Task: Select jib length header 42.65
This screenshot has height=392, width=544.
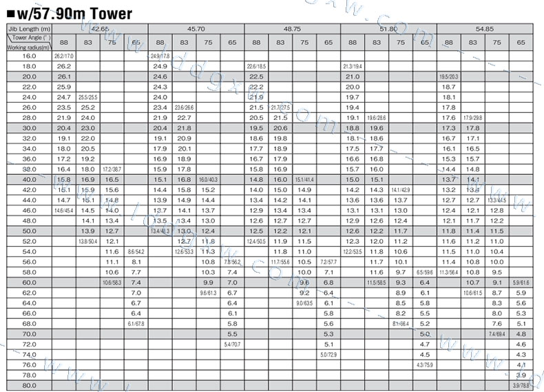Action: tap(100, 29)
